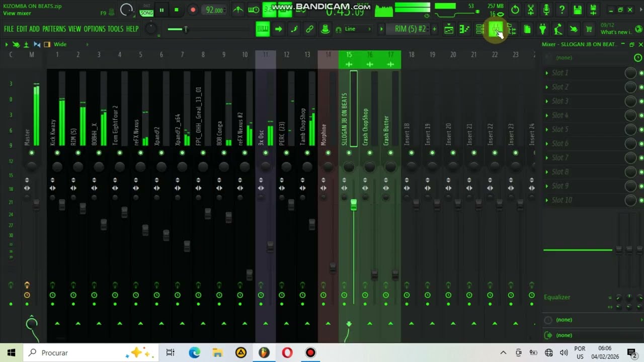
Task: Open the mixer options menu triangle
Action: point(7,45)
